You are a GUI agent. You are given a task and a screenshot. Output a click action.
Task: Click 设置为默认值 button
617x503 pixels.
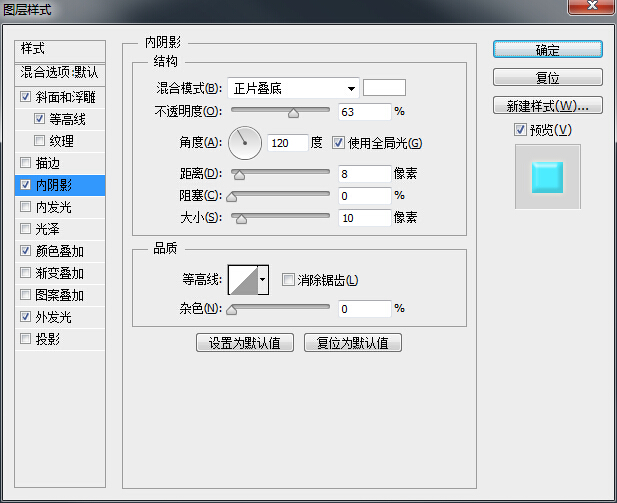pyautogui.click(x=245, y=343)
